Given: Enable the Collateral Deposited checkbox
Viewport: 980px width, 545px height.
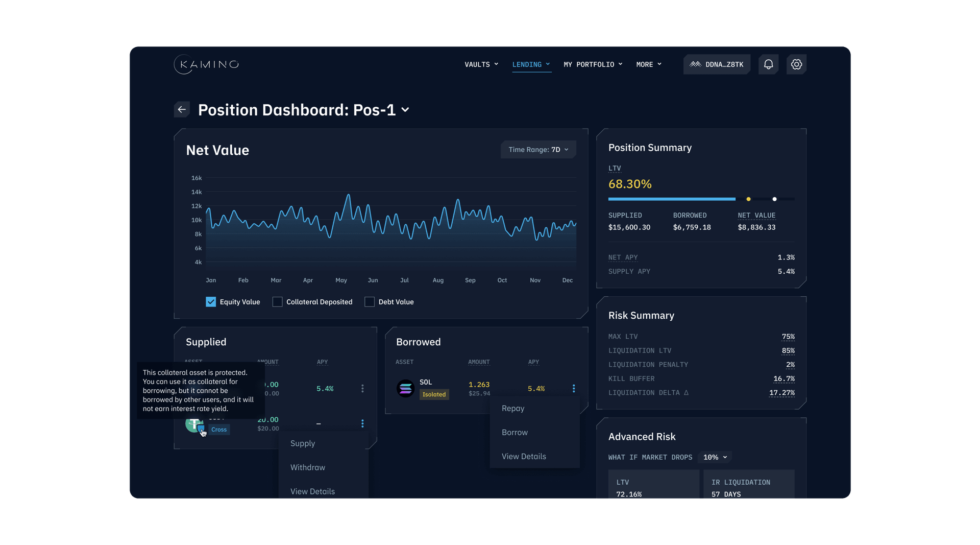Looking at the screenshot, I should click(x=277, y=302).
